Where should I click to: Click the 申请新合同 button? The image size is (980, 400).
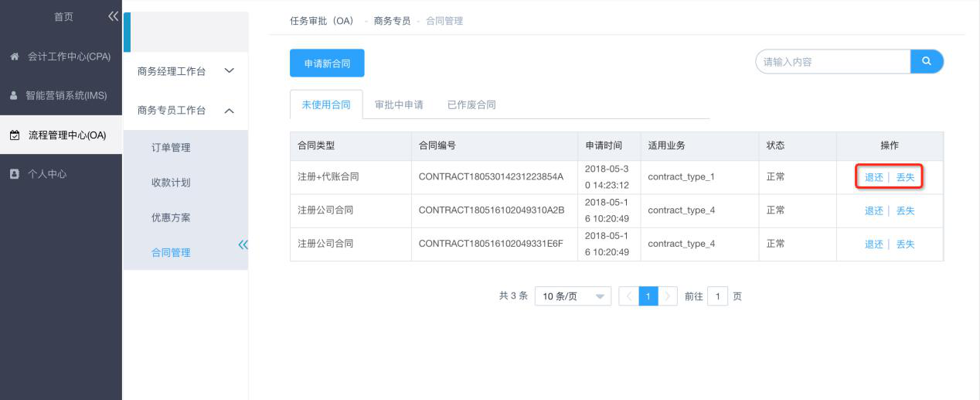(327, 63)
